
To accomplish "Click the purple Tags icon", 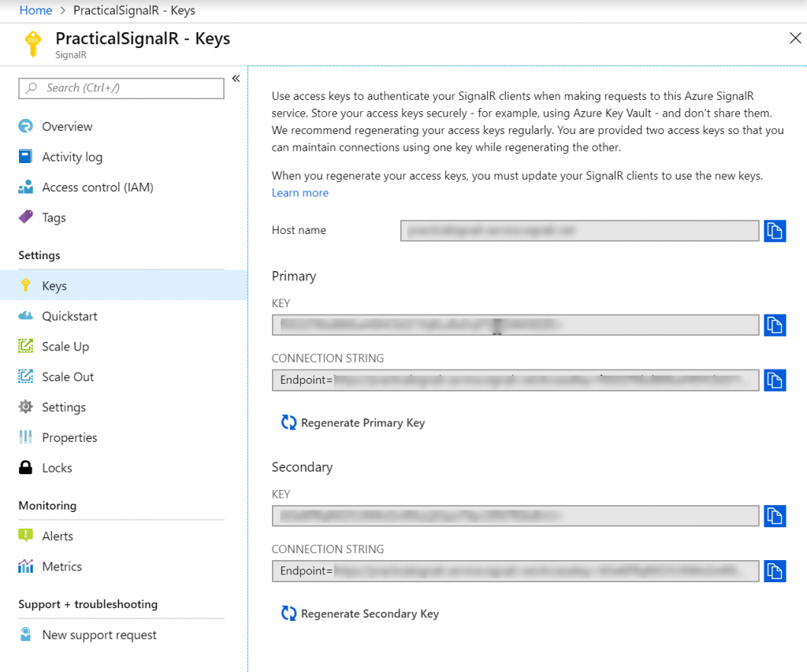I will tap(26, 217).
